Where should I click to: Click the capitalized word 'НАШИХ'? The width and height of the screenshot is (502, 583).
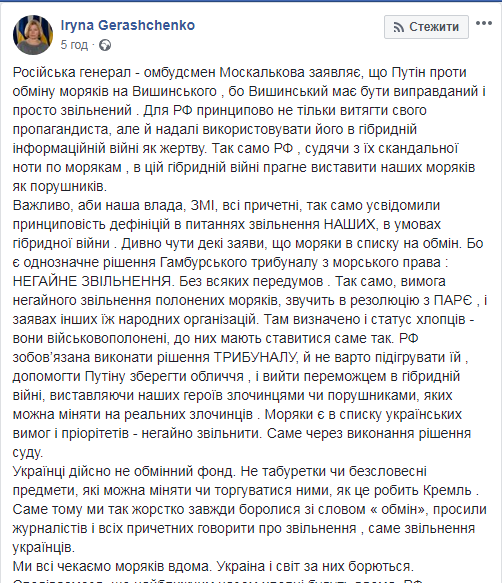point(350,224)
